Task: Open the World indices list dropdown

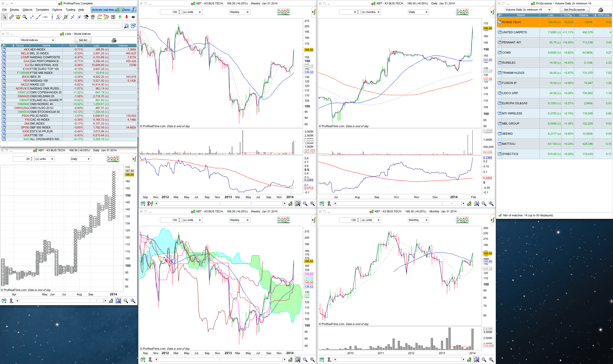Action: pyautogui.click(x=38, y=40)
